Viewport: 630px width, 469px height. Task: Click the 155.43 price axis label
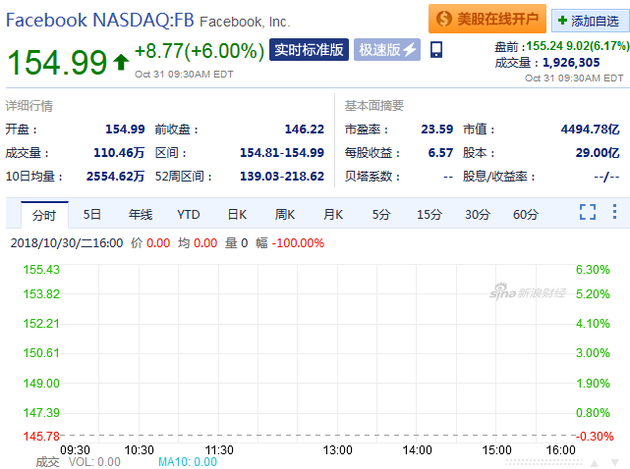(41, 269)
